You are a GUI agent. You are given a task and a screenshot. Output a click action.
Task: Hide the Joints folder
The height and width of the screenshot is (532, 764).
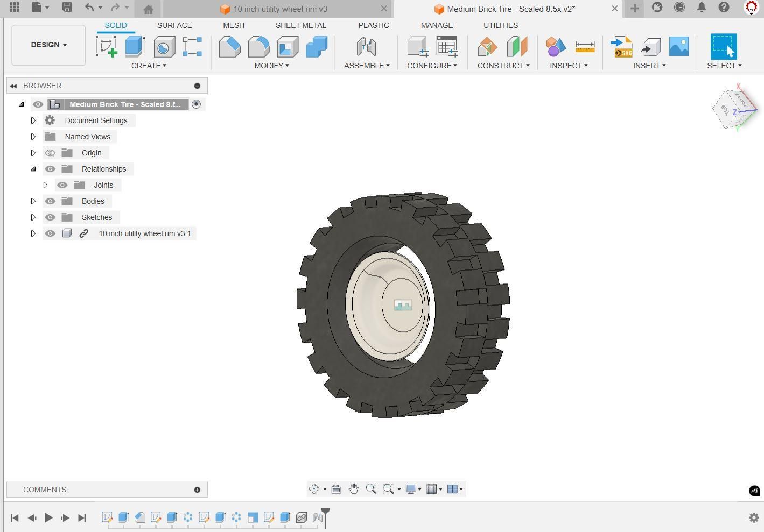tap(62, 185)
